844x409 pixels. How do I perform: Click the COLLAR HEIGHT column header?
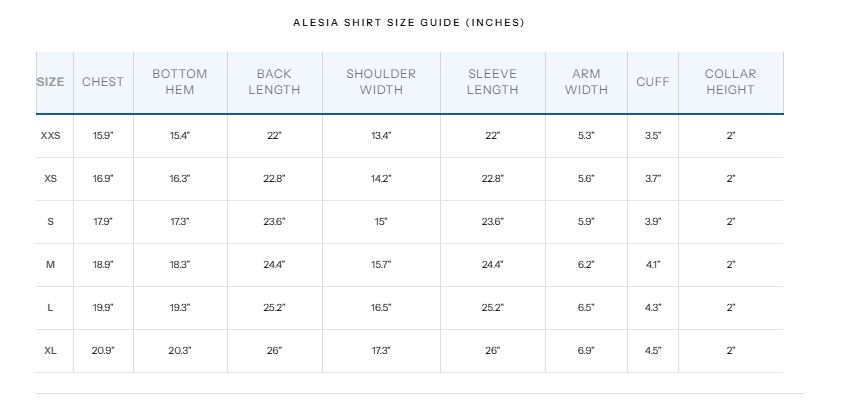pos(730,82)
